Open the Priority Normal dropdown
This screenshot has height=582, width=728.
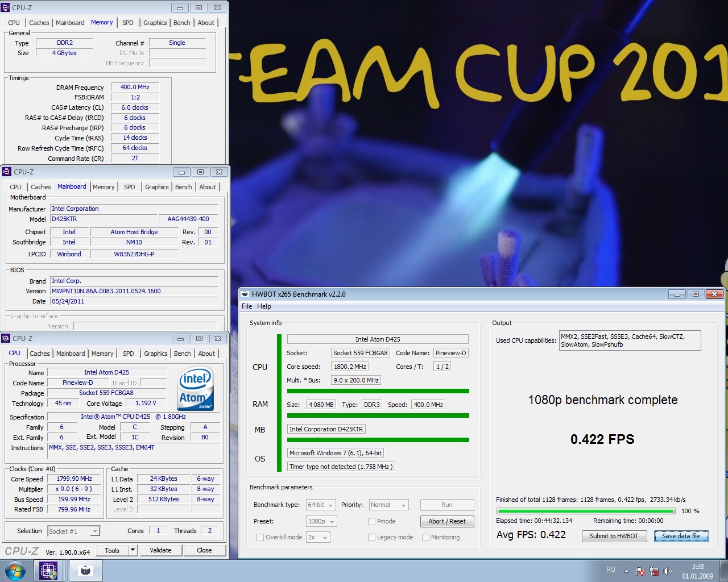(389, 505)
